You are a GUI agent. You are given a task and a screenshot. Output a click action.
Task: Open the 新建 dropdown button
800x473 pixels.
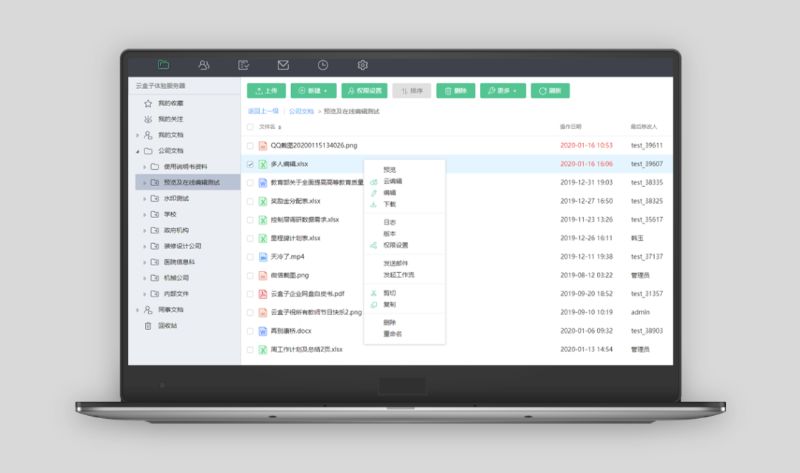pyautogui.click(x=313, y=91)
